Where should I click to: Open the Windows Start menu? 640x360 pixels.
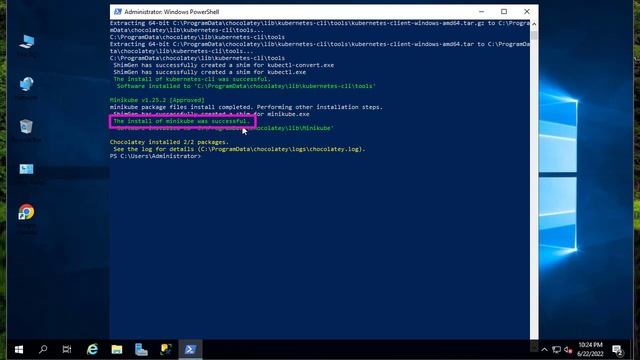(19, 350)
